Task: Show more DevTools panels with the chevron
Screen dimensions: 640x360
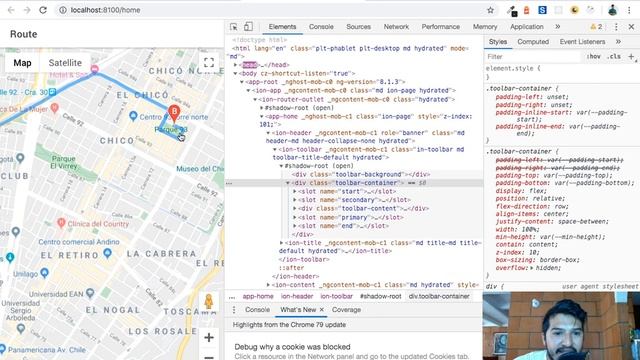Action: coord(558,27)
